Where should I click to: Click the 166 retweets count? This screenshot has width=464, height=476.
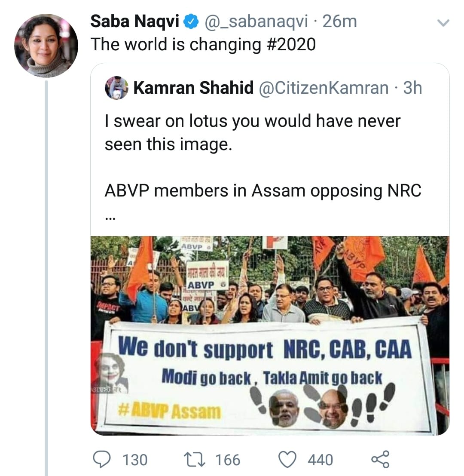tap(228, 460)
